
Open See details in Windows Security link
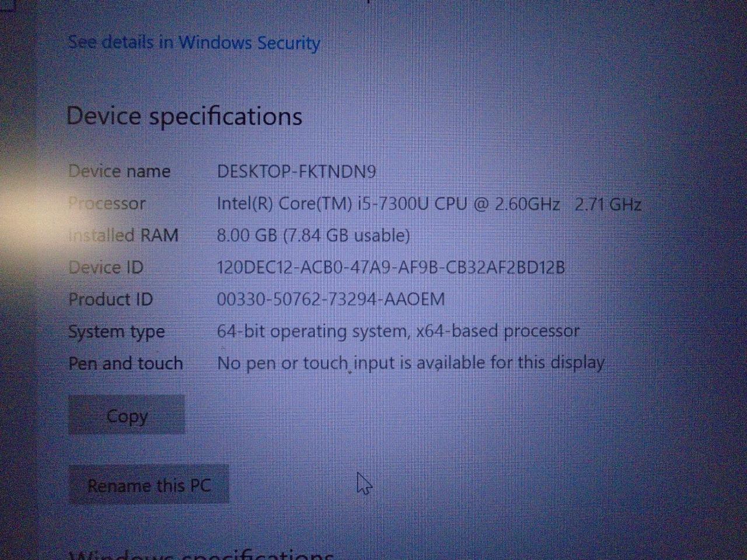[194, 43]
